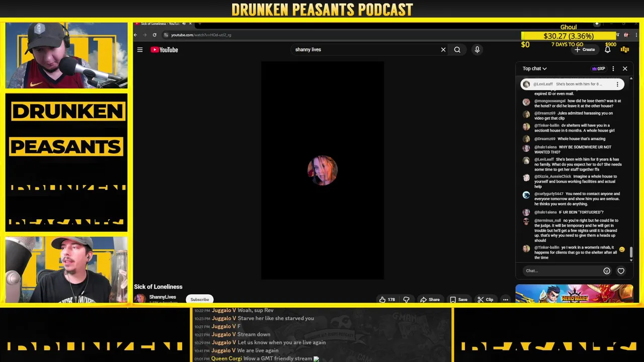
Task: Click the top webcam feed thumbnail
Action: [66, 55]
